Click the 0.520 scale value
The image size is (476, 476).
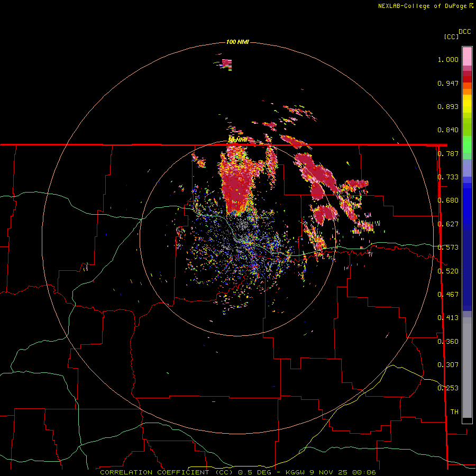click(448, 271)
